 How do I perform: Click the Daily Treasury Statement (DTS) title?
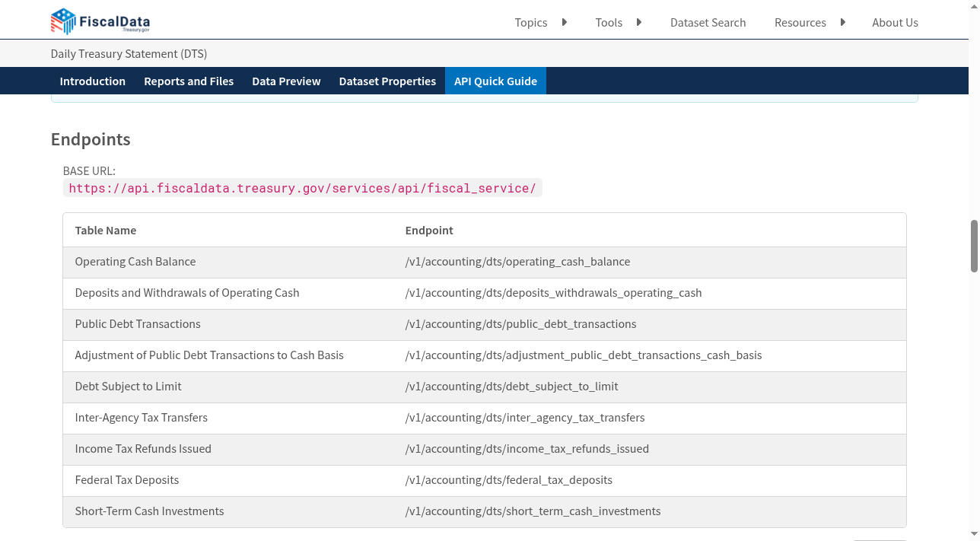(x=129, y=54)
